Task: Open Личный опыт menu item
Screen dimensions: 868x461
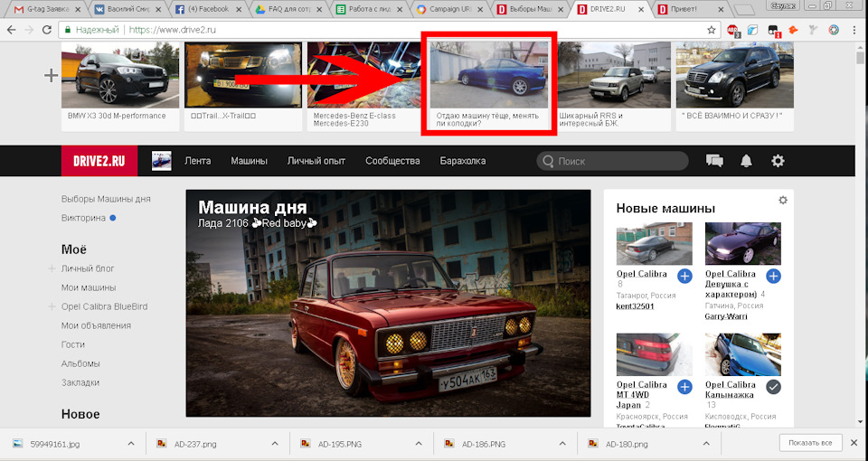Action: [316, 161]
